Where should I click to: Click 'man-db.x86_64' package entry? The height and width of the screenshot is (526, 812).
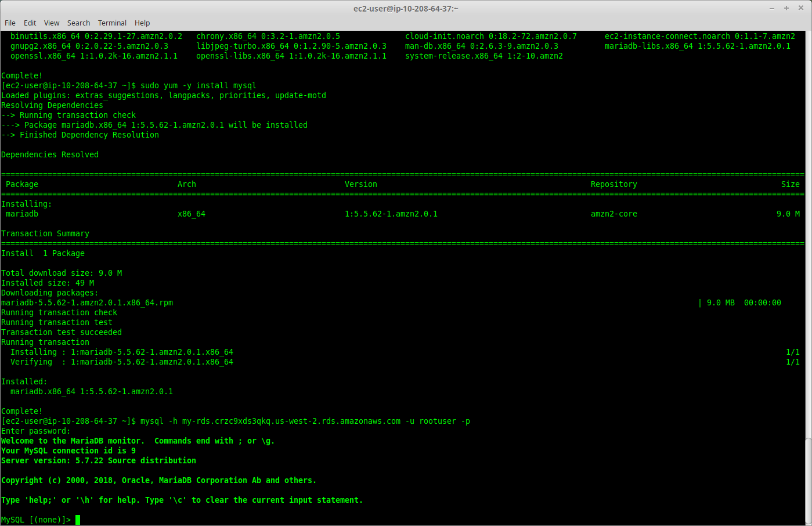click(x=482, y=46)
